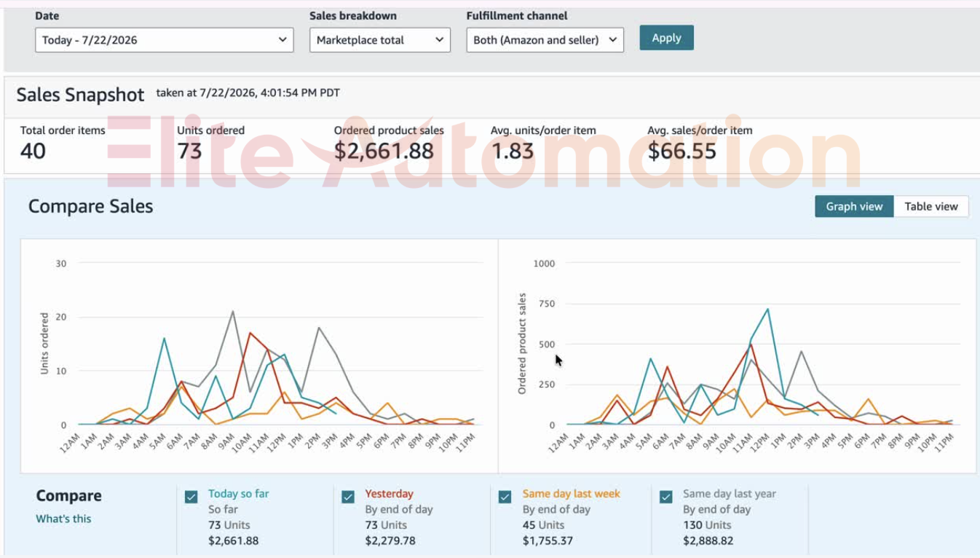Toggle the Same day last week checkbox
Viewport: 980px width, 558px height.
[x=505, y=497]
